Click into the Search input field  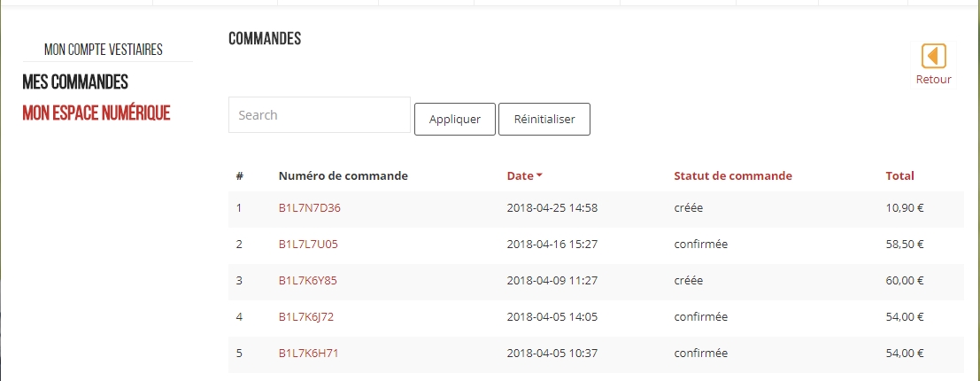tap(319, 115)
